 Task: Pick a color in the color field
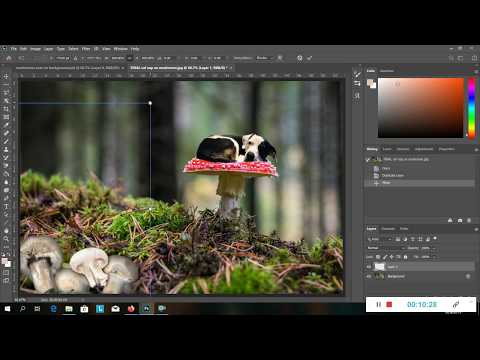point(421,108)
